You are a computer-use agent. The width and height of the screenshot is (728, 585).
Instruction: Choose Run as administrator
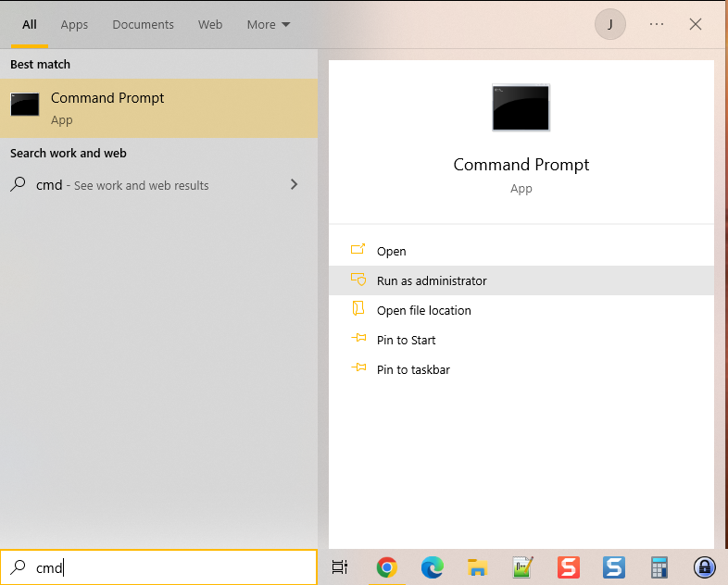click(x=521, y=280)
